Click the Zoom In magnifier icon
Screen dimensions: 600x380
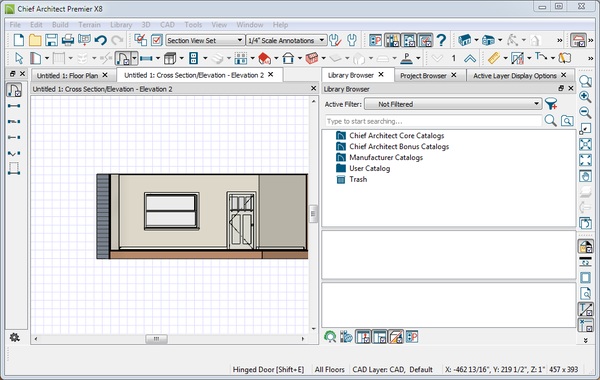585,97
